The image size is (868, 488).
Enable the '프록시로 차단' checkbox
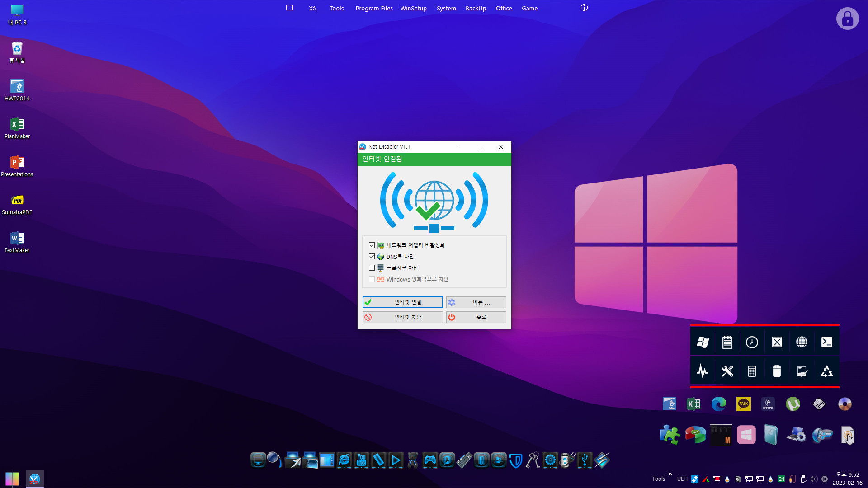pos(372,268)
